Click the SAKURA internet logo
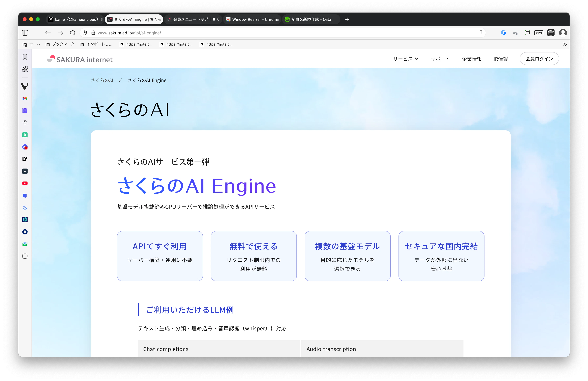Image resolution: width=588 pixels, height=381 pixels. coord(80,59)
